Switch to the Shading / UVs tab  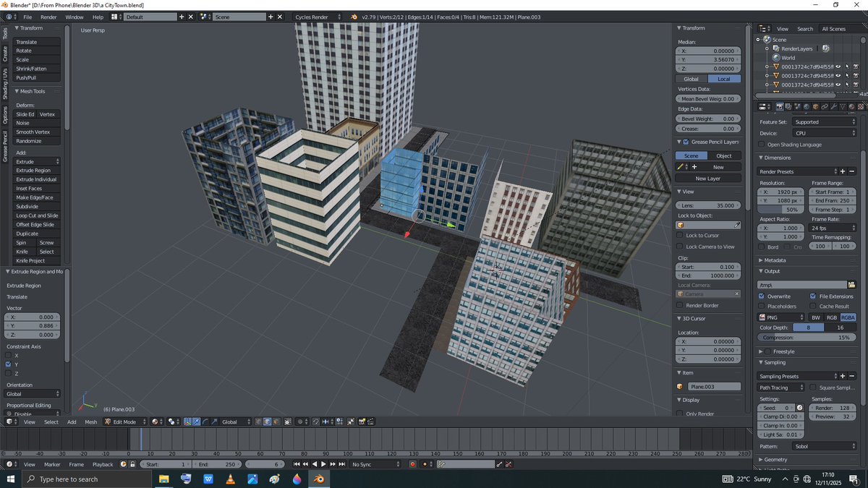coord(4,84)
